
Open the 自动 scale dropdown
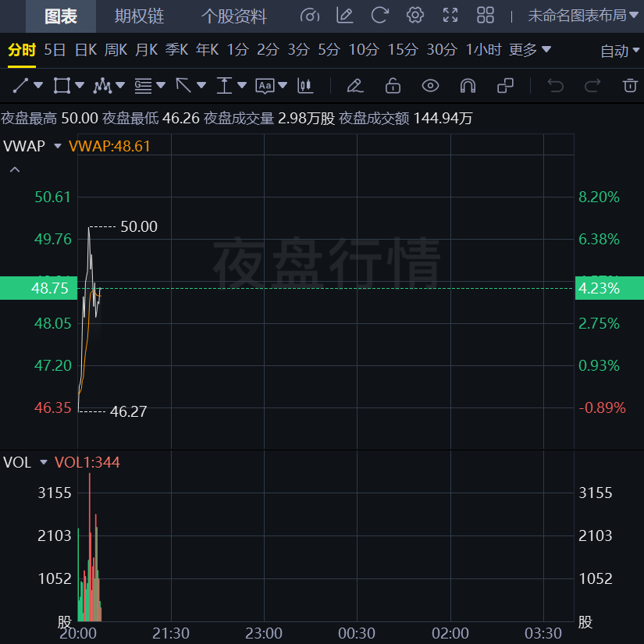click(620, 51)
